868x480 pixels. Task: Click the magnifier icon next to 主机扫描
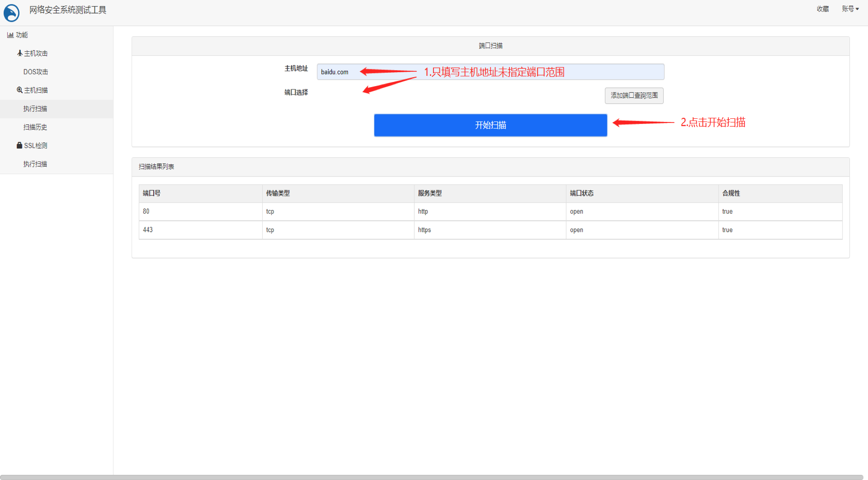pyautogui.click(x=20, y=90)
